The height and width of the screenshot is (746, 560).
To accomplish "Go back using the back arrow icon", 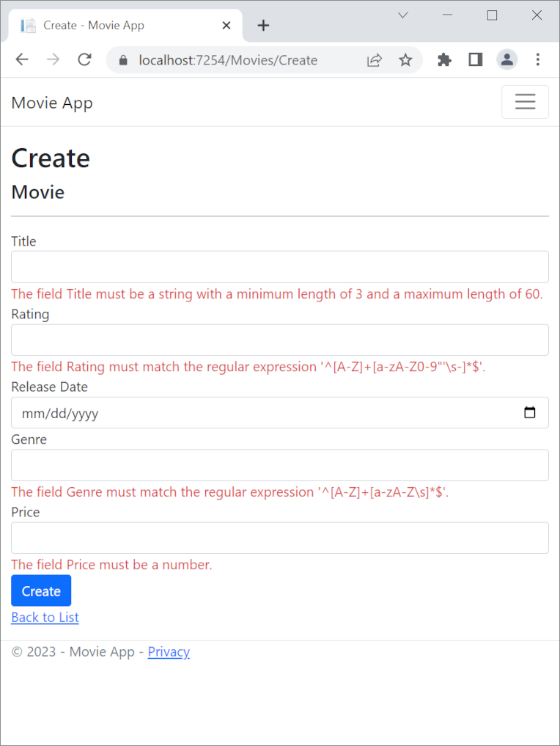I will [x=21, y=59].
